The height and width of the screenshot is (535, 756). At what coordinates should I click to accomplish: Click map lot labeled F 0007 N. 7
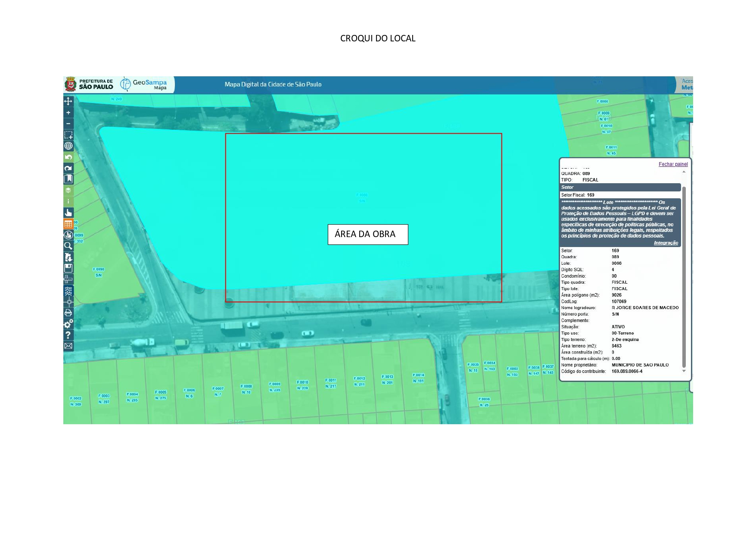(x=218, y=391)
